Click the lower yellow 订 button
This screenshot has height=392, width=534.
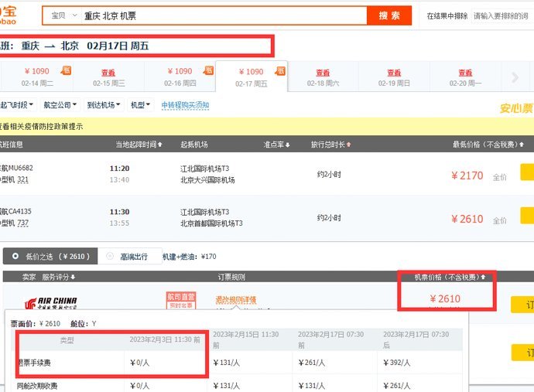point(522,353)
